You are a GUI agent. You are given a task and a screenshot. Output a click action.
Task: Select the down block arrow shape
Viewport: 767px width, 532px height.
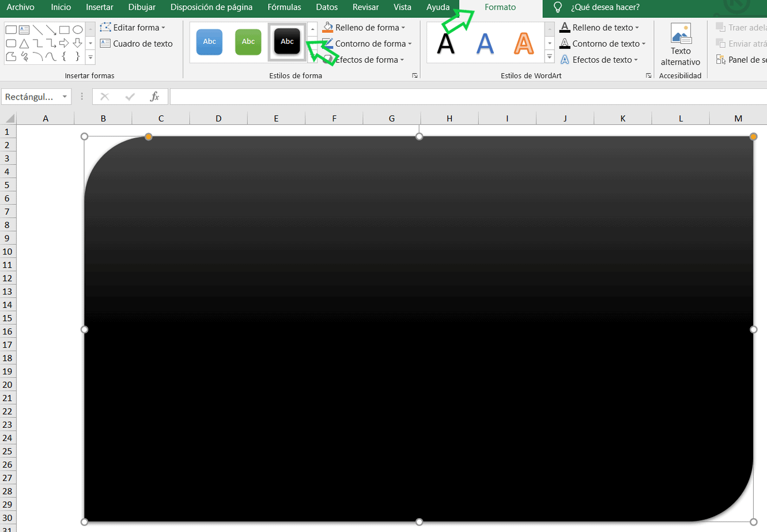[x=77, y=43]
